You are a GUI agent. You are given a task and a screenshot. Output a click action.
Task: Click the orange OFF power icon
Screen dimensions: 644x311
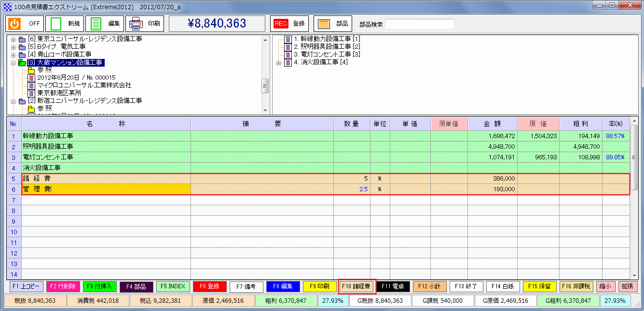(14, 23)
